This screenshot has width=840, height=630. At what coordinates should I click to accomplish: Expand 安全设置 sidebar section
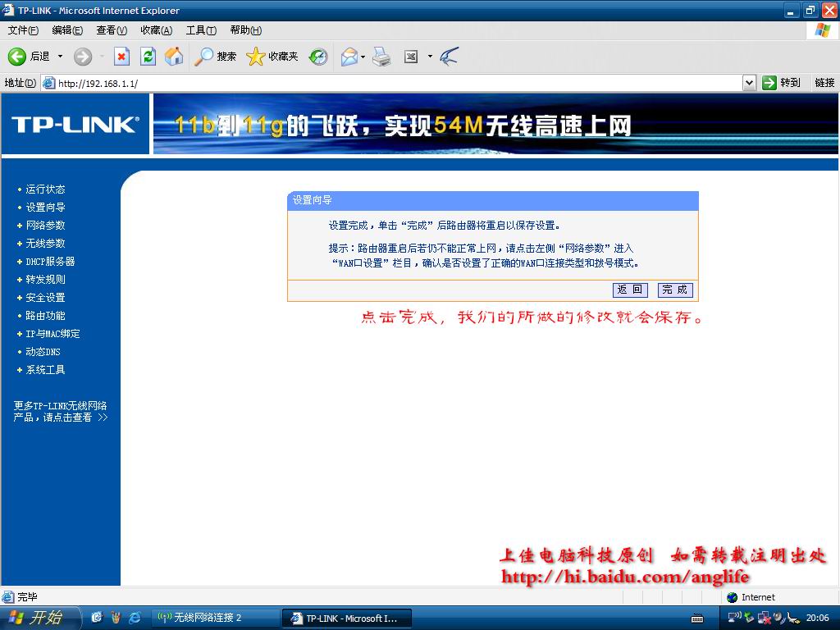pos(46,297)
